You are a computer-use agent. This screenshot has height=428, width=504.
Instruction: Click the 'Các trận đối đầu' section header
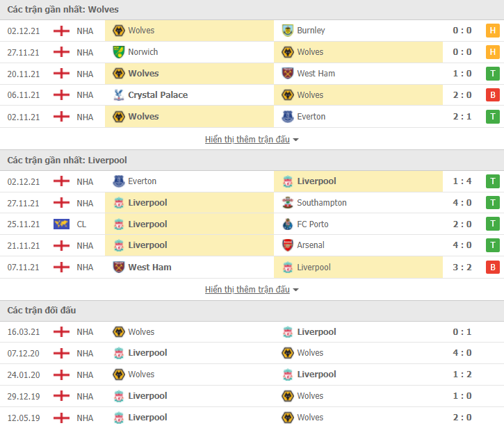[x=42, y=311]
